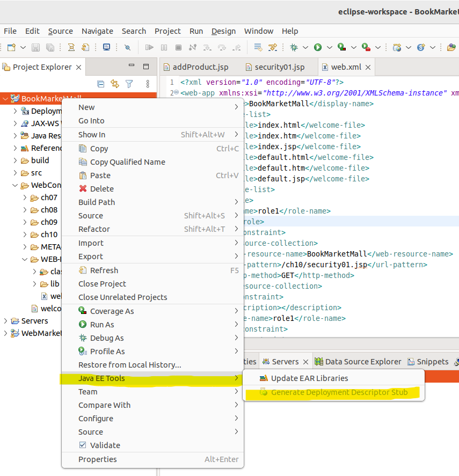The width and height of the screenshot is (459, 476).
Task: Click the Debug bug icon in toolbar
Action: 294,47
